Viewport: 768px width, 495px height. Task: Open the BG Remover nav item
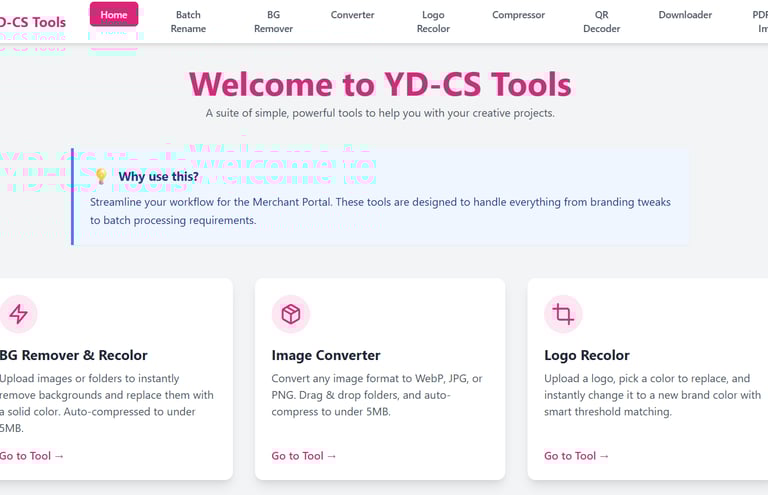[273, 22]
